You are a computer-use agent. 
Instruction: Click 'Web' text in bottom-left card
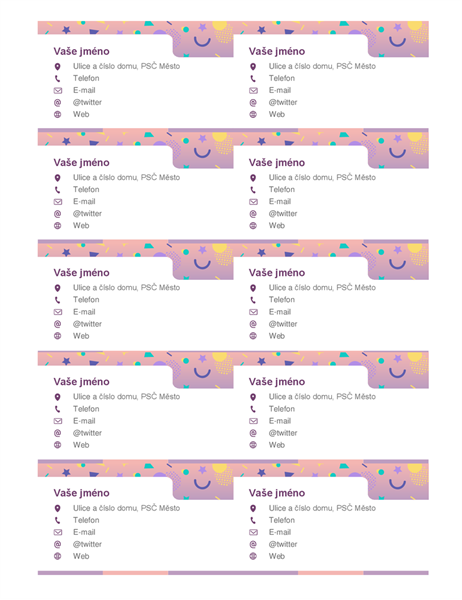81,556
